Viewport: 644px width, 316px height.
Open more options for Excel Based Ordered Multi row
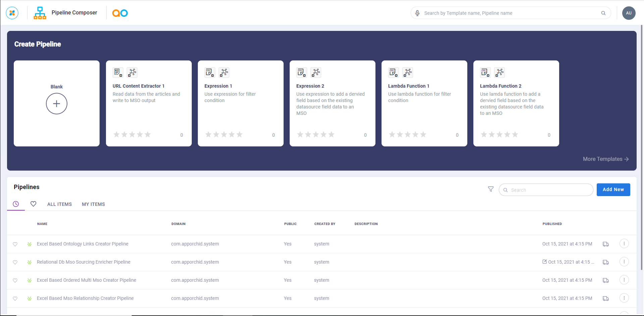(x=624, y=280)
